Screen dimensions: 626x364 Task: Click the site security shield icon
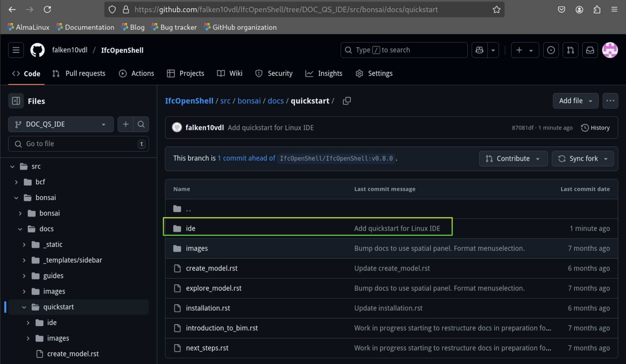[x=112, y=9]
